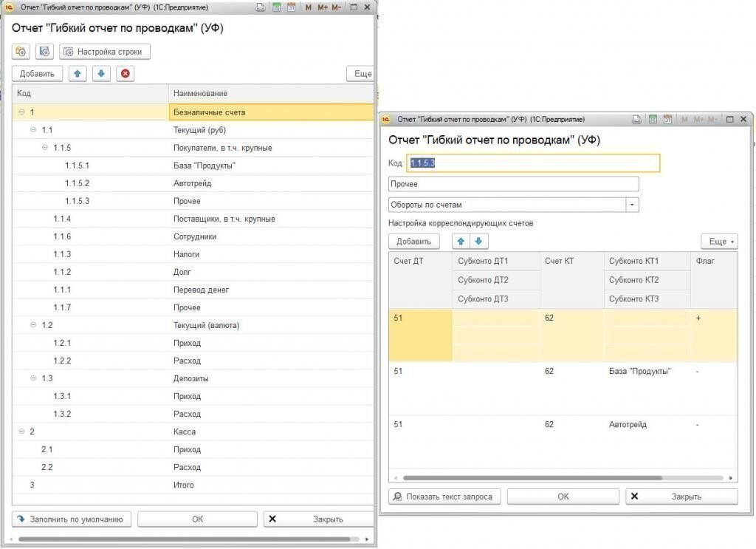Collapse tree node 1.3 Депозиты
The width and height of the screenshot is (756, 549).
pyautogui.click(x=33, y=378)
